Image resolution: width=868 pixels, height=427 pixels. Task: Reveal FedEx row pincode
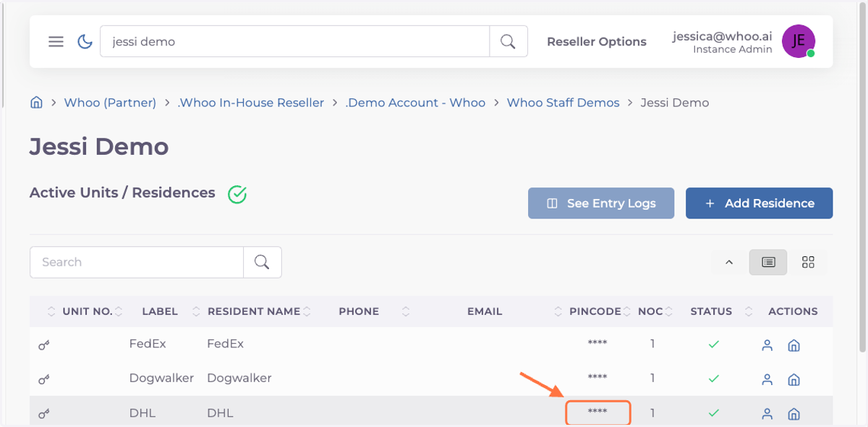[597, 344]
